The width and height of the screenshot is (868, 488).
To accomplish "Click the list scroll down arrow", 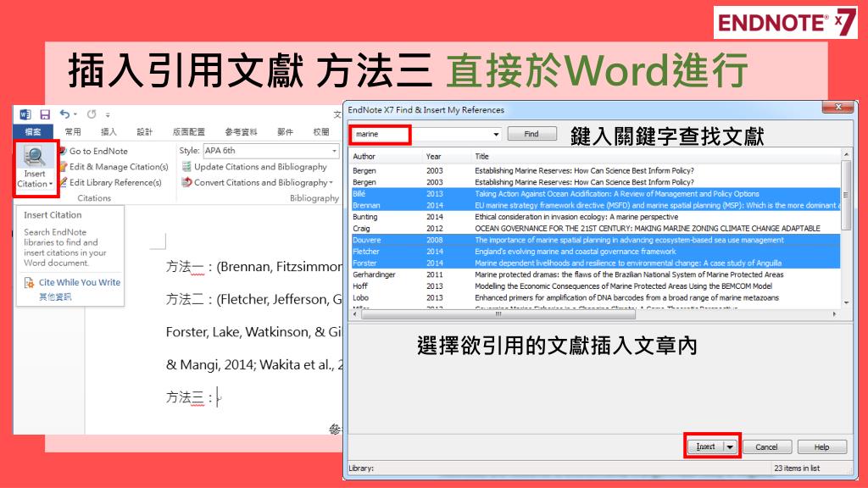I will [x=846, y=302].
